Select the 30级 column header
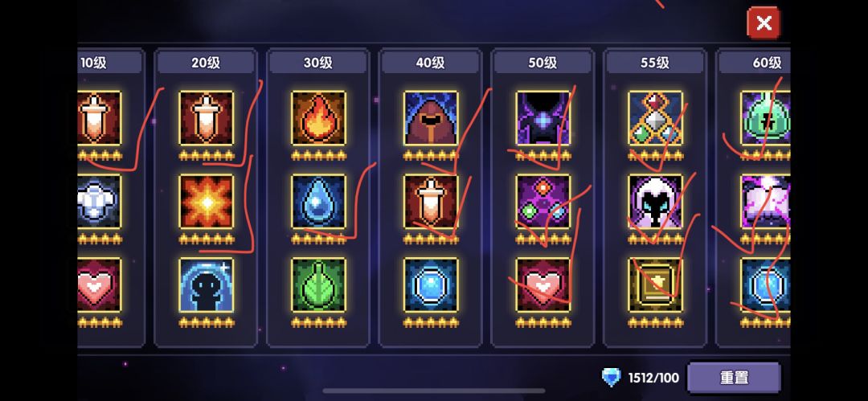The image size is (868, 401). click(x=318, y=63)
